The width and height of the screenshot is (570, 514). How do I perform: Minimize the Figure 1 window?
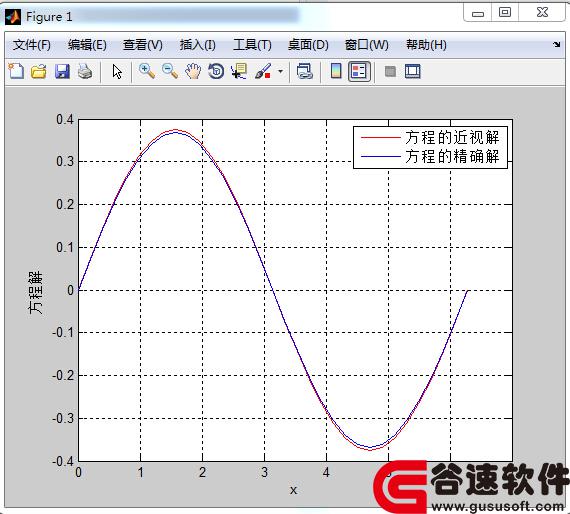tap(478, 13)
